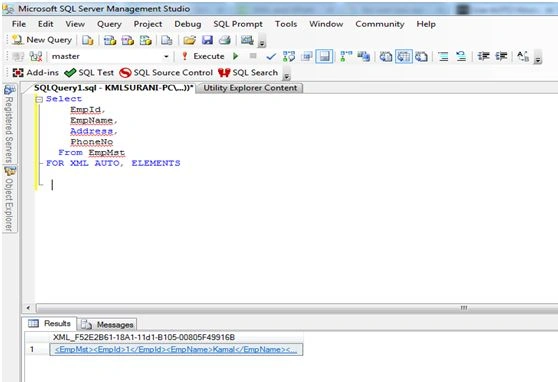Open the Edit menu

[x=46, y=24]
